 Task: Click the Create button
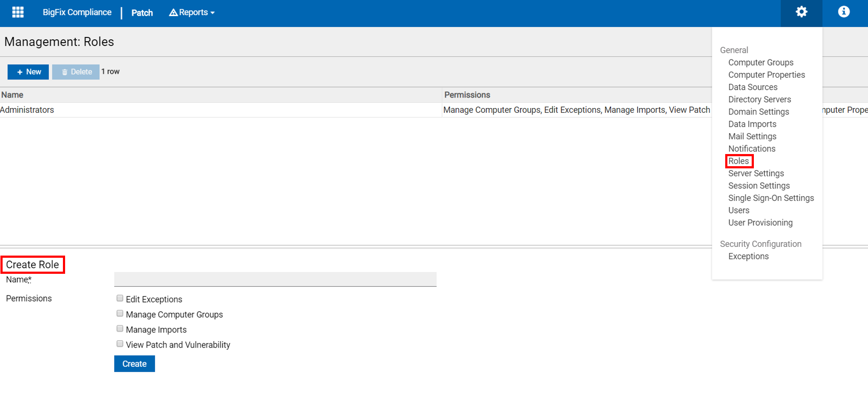coord(134,364)
